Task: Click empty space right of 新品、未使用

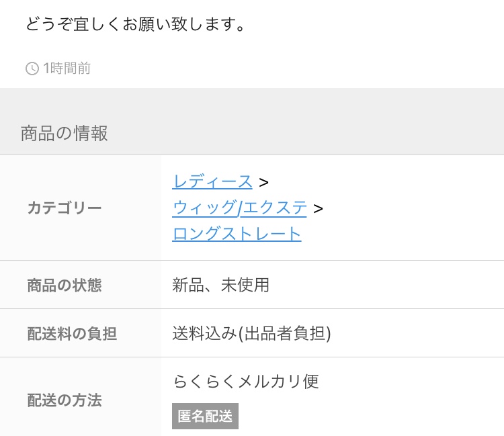Action: [x=386, y=285]
